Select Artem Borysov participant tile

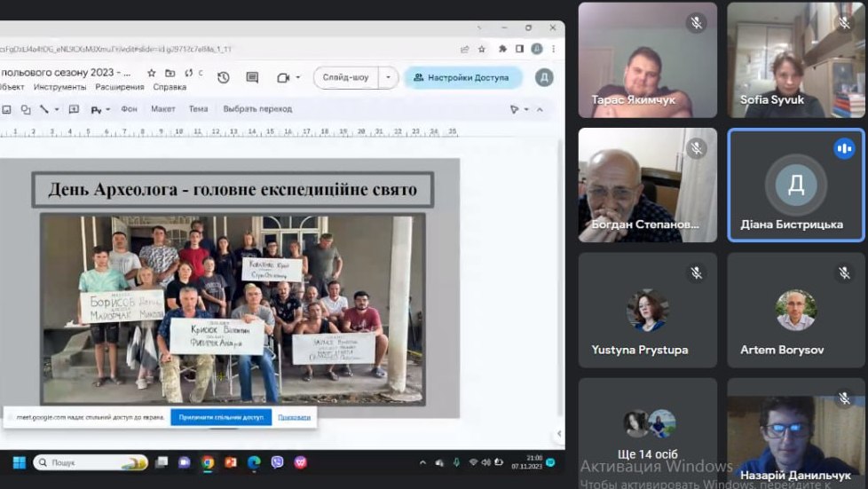pyautogui.click(x=796, y=310)
